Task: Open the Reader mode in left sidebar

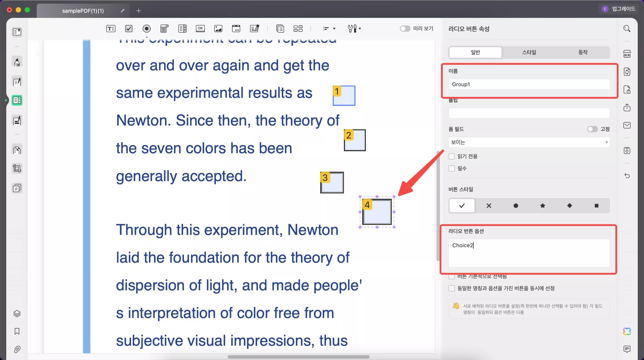Action: pos(17,32)
